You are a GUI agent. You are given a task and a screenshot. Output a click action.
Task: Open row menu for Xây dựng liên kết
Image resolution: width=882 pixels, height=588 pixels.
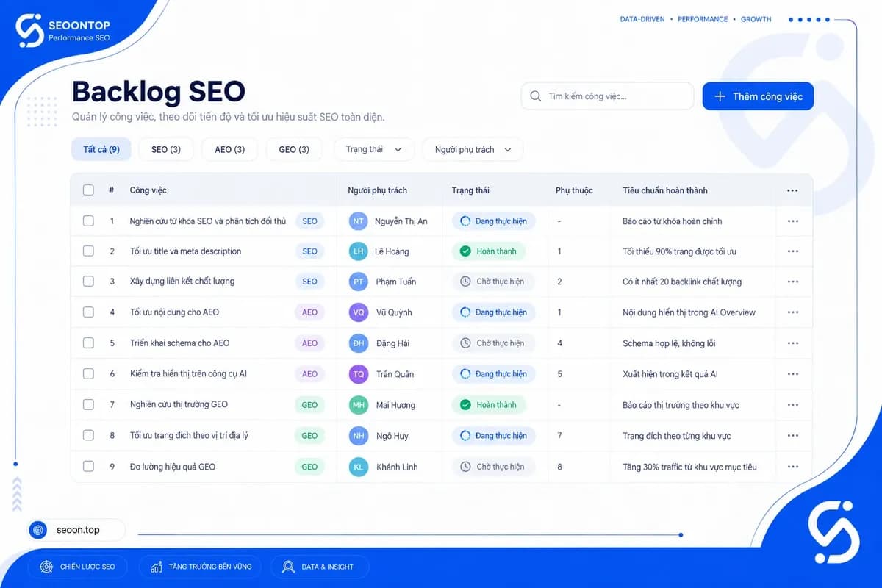[x=792, y=282]
